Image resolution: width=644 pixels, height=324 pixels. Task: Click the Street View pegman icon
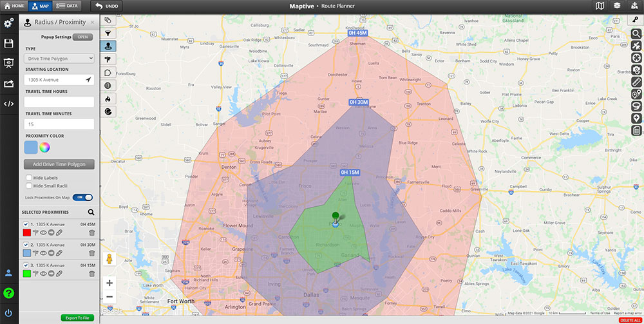[x=109, y=259]
